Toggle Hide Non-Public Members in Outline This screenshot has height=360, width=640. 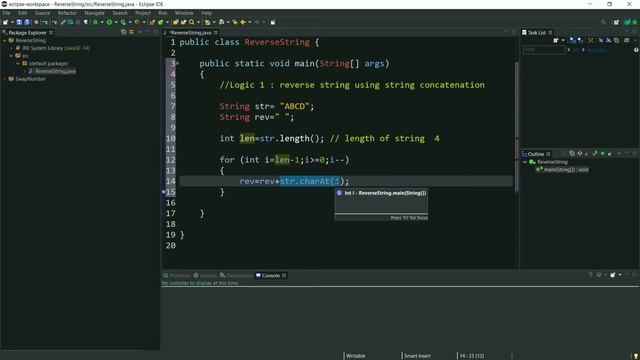click(602, 154)
